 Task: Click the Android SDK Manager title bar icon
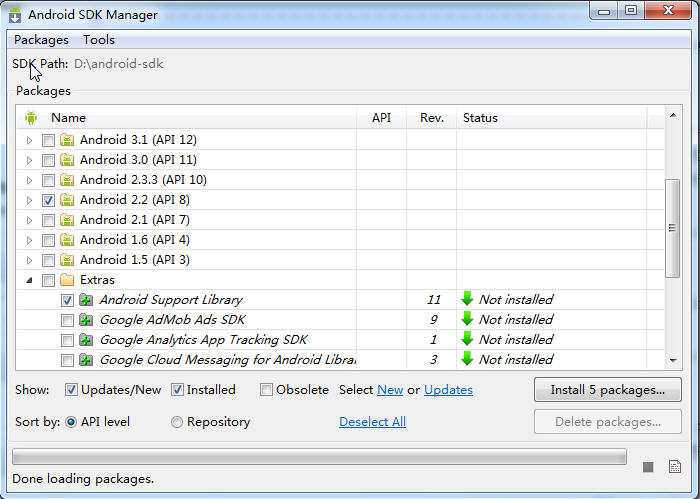point(15,15)
